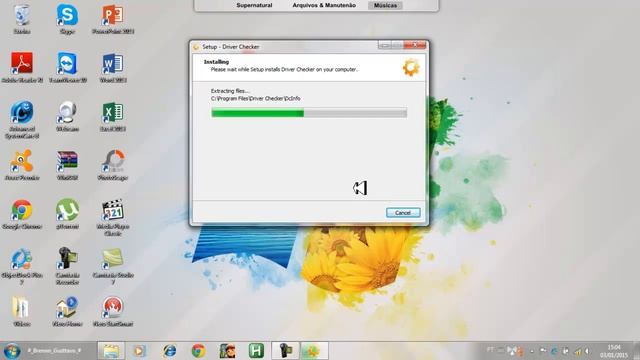This screenshot has height=360, width=640.
Task: Open the PowerPoint desktop shortcut
Action: [x=113, y=19]
